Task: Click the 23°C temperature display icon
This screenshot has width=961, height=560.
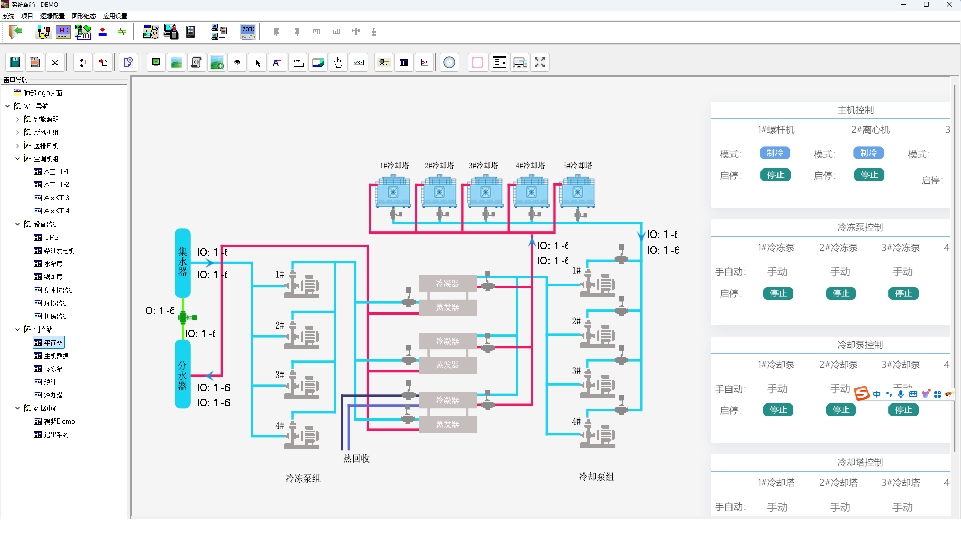Action: coord(248,32)
